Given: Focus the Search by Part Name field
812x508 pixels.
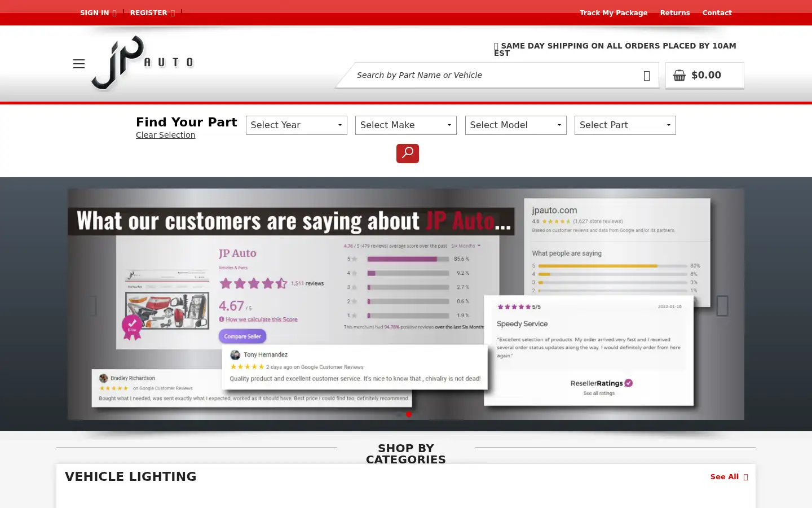Looking at the screenshot, I should (496, 75).
